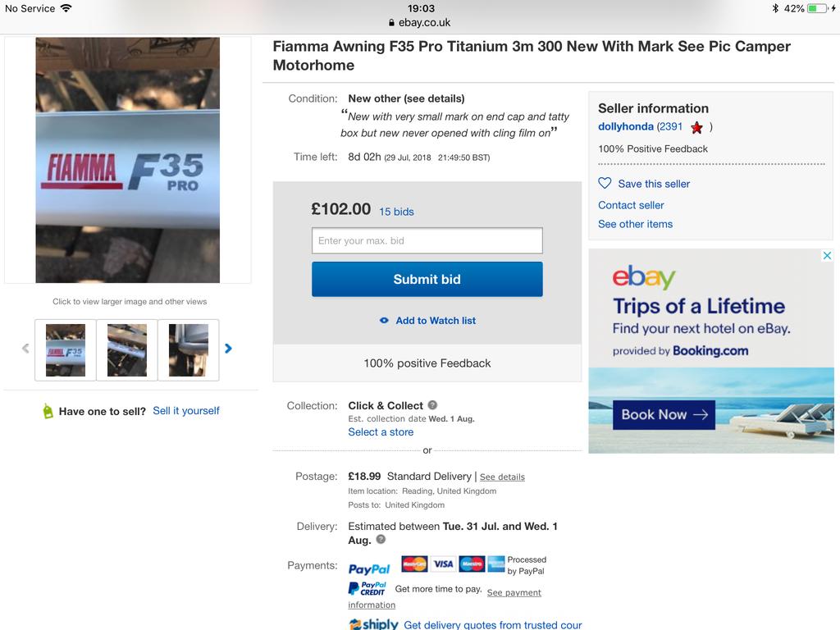Open the delivery estimate help question mark

[x=381, y=539]
